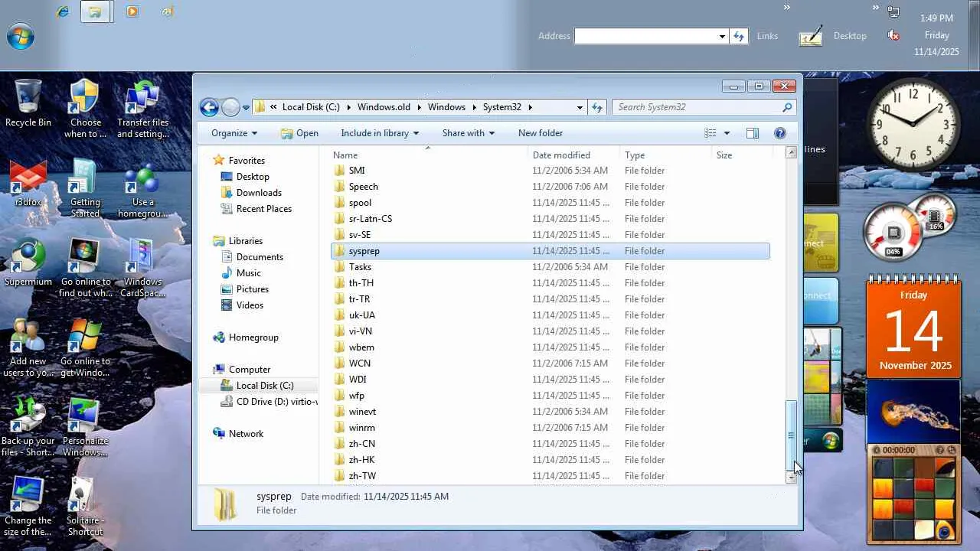The width and height of the screenshot is (980, 551).
Task: Expand the taskbar Address toolbar dropdown
Action: (x=722, y=36)
